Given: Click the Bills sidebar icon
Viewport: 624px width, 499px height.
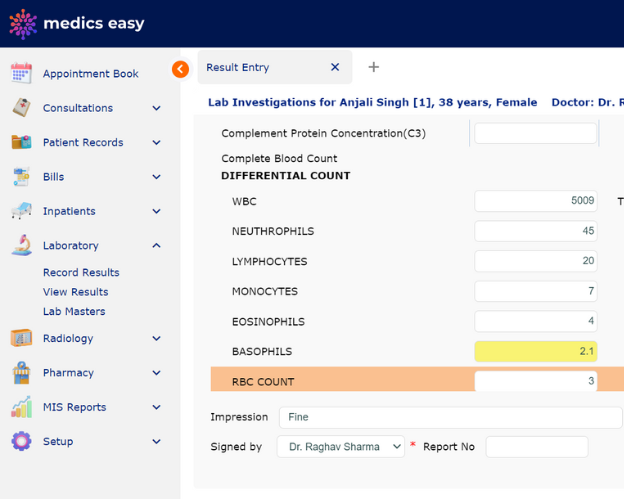Looking at the screenshot, I should tap(21, 177).
